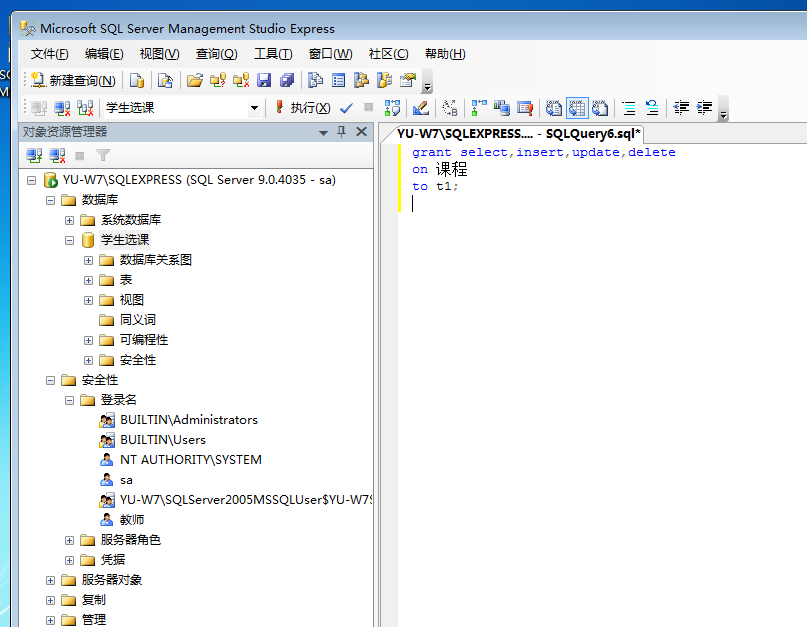Collapse the 数据库 folder
807x627 pixels.
50,200
